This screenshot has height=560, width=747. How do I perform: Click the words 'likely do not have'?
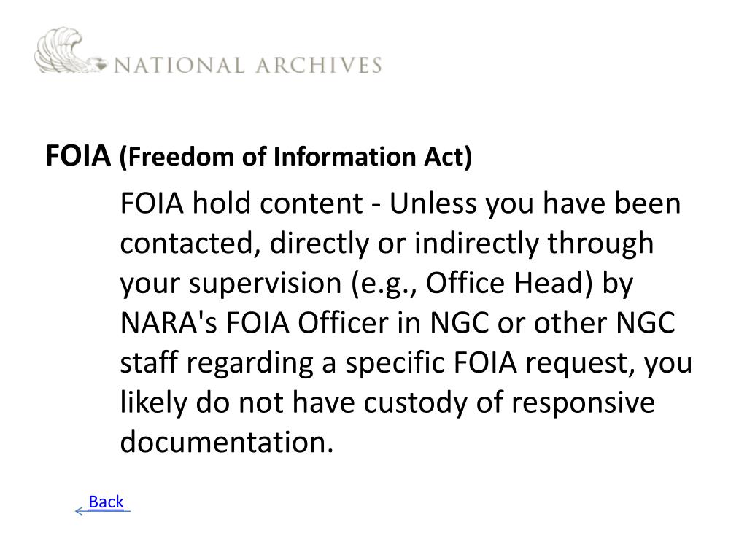(238, 402)
